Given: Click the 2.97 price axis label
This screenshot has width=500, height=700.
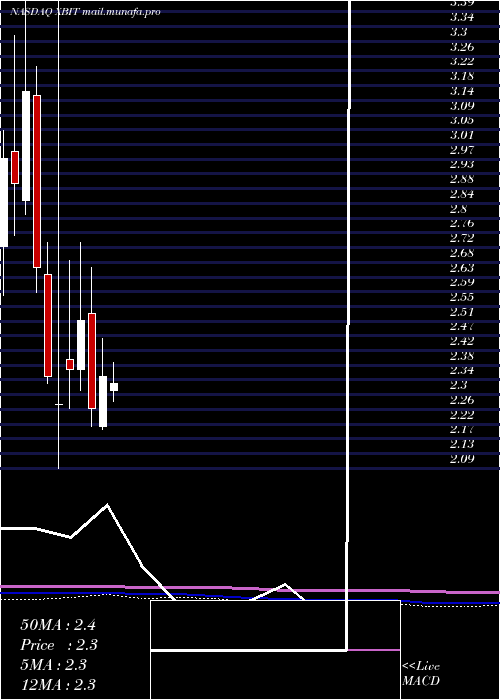Looking at the screenshot, I should click(x=462, y=149).
